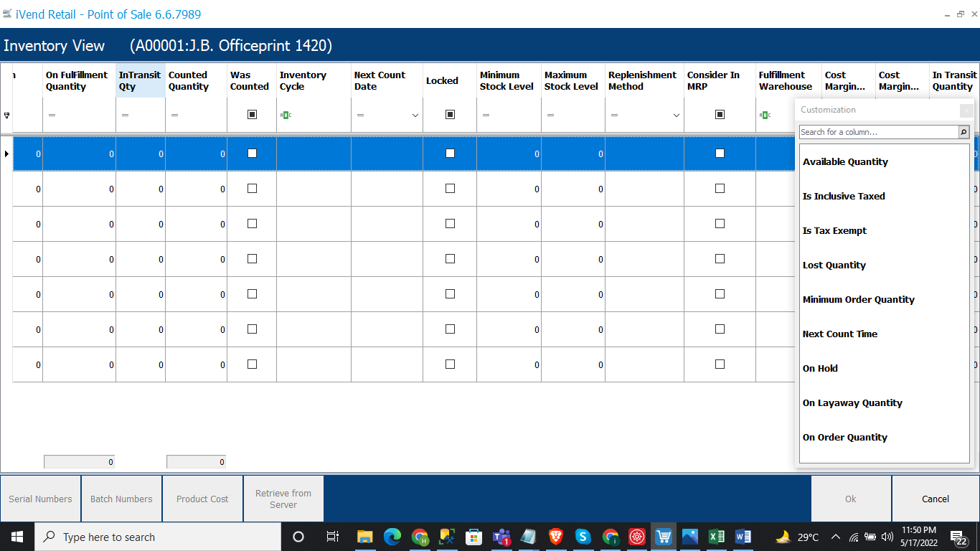Viewport: 980px width, 551px height.
Task: Switch to iVend shopping cart taskbar icon
Action: pos(664,537)
